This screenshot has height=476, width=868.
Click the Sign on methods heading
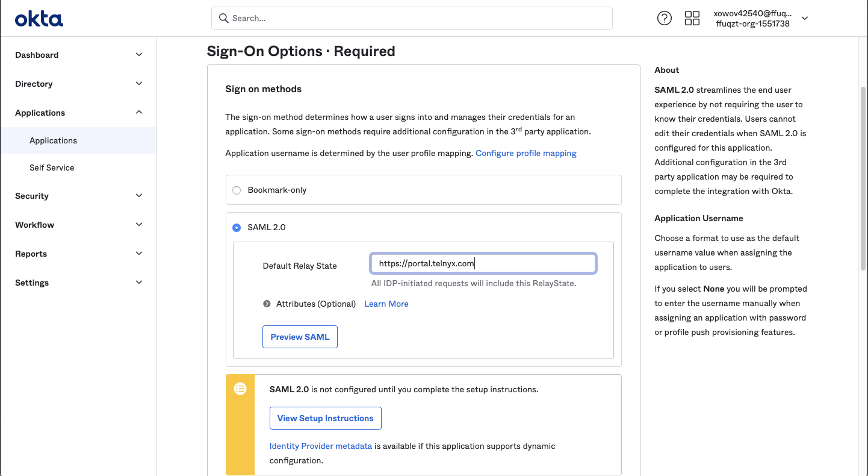click(264, 89)
